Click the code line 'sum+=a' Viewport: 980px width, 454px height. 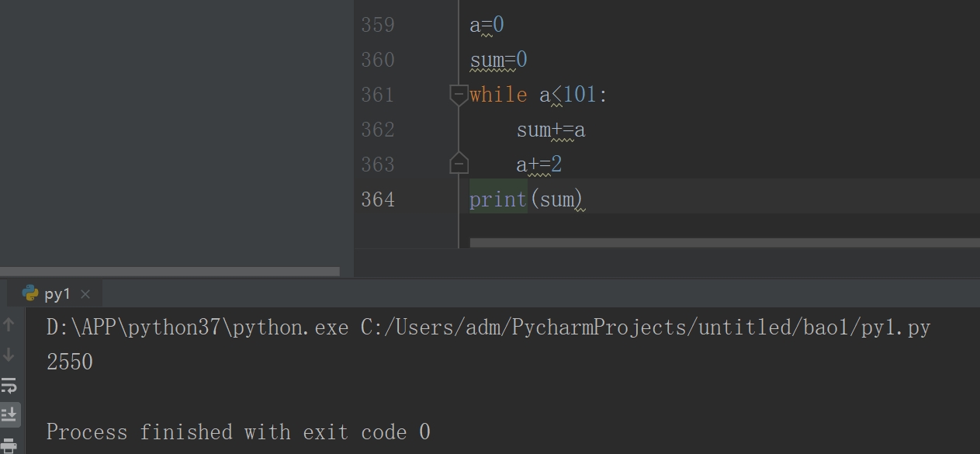(551, 130)
